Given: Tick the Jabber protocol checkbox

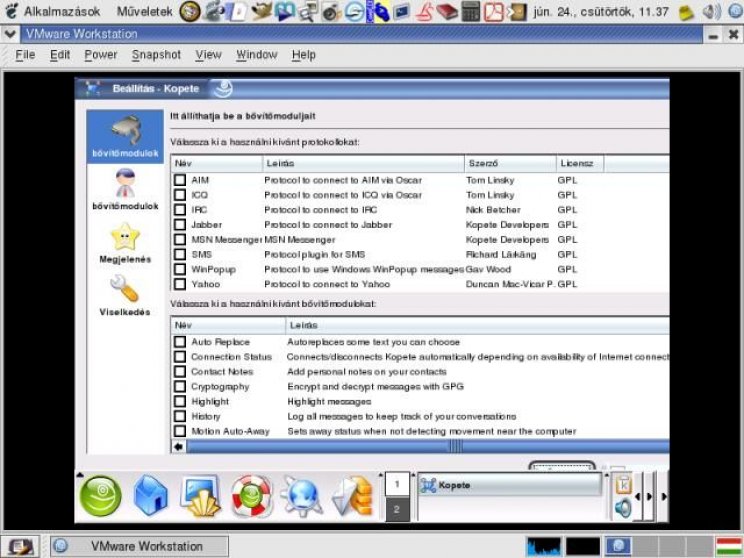Looking at the screenshot, I should coord(180,225).
